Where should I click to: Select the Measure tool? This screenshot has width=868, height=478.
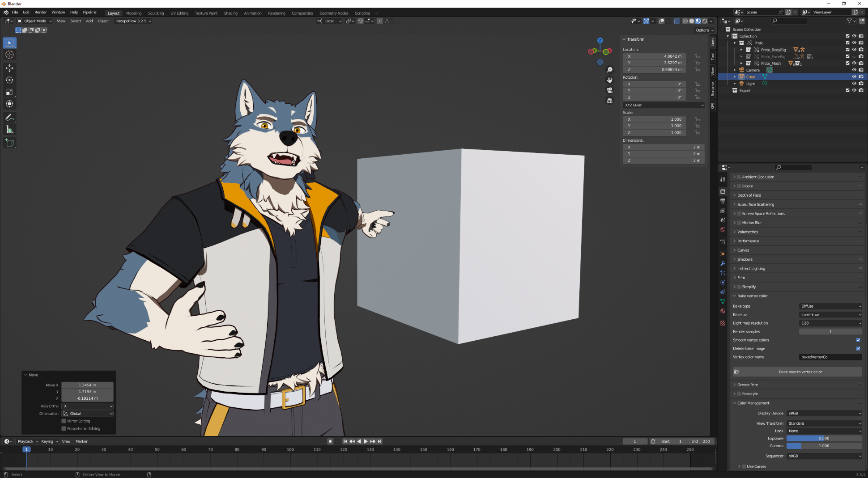coord(9,129)
